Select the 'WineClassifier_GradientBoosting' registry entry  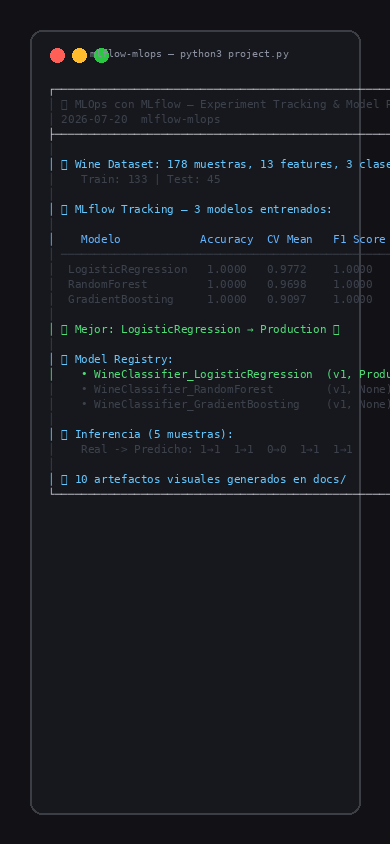(x=196, y=404)
